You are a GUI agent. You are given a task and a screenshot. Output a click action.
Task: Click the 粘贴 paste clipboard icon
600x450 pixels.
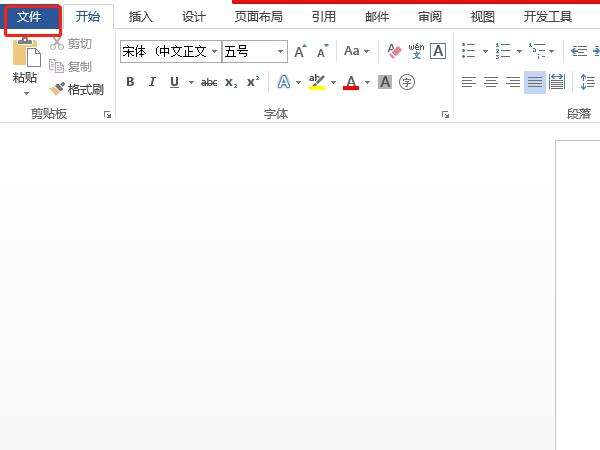(x=26, y=52)
